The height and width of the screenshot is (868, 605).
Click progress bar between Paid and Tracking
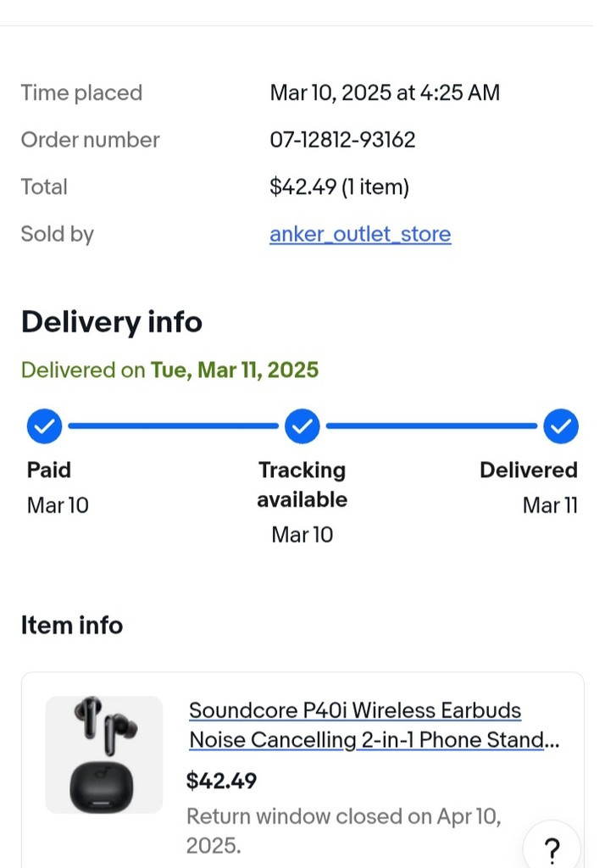(x=173, y=426)
